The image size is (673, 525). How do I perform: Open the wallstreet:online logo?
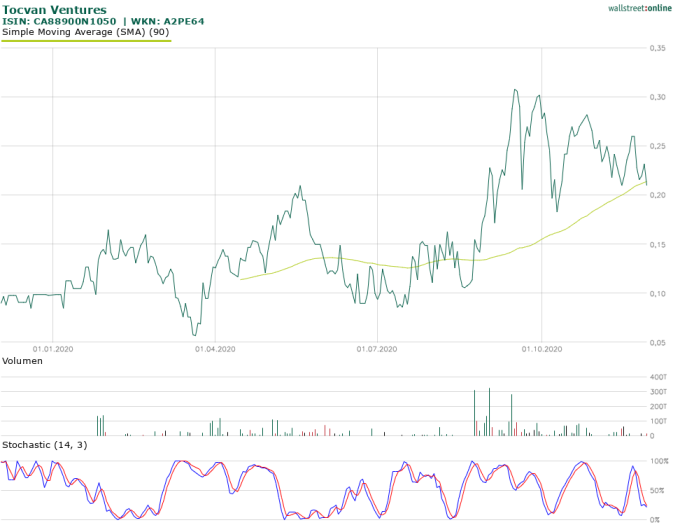[640, 8]
